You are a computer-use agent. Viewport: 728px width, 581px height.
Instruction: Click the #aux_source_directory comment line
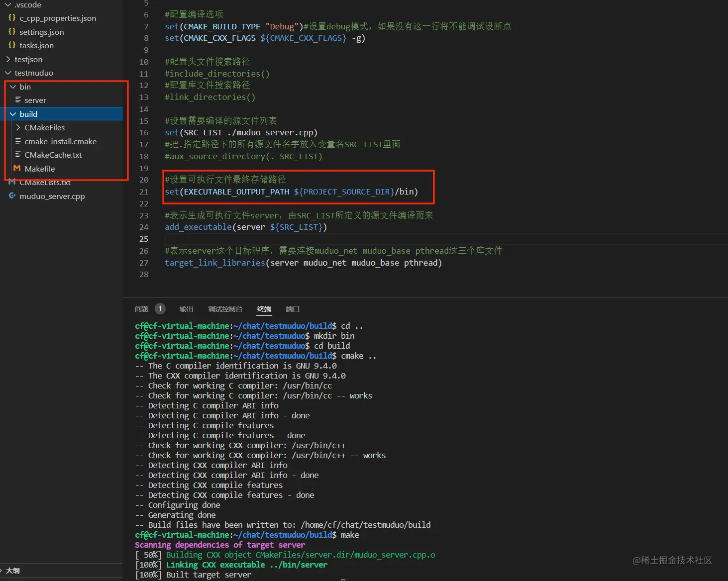point(243,156)
